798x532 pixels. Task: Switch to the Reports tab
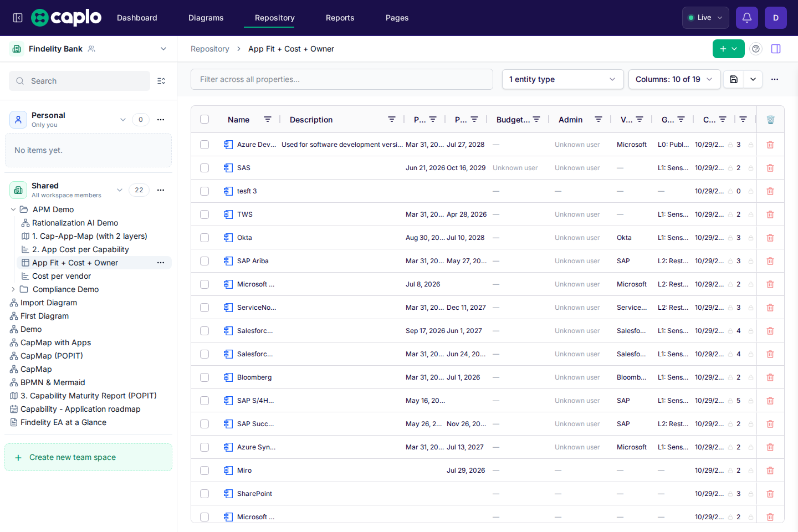[x=340, y=18]
